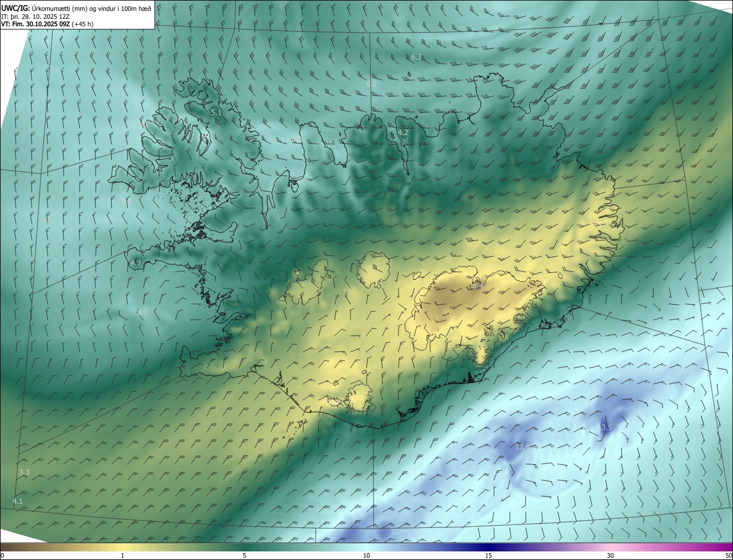Click the 12.4 value label southeast of Iceland
Image resolution: width=733 pixels, height=560 pixels.
coord(522,447)
